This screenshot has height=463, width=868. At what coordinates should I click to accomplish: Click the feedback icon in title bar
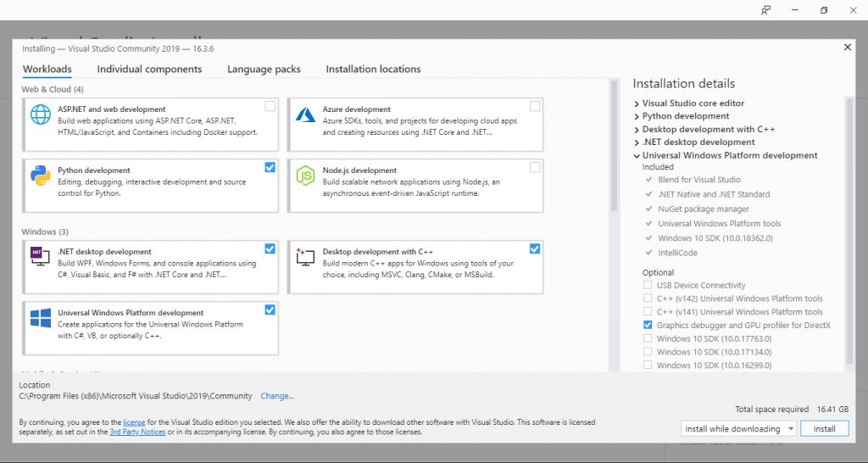[x=766, y=10]
